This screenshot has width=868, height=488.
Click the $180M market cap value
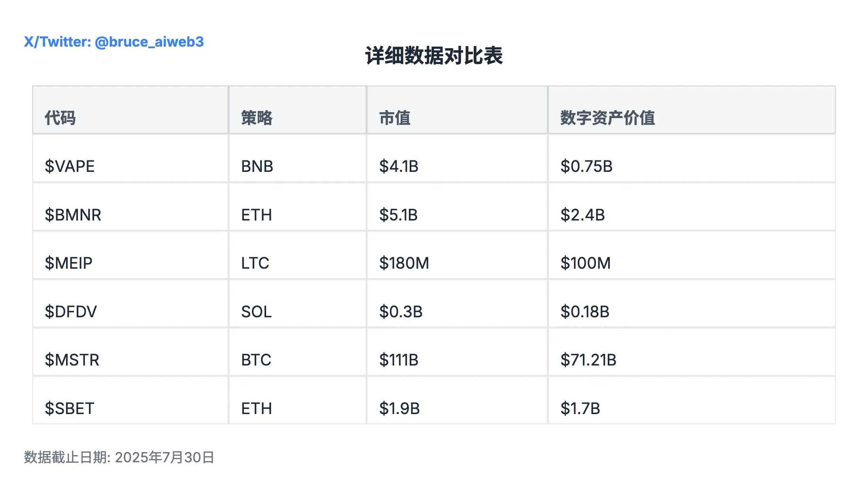coord(404,263)
